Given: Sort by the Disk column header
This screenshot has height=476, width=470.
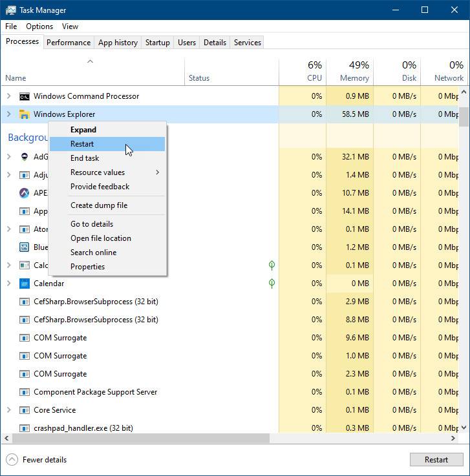Looking at the screenshot, I should click(397, 71).
